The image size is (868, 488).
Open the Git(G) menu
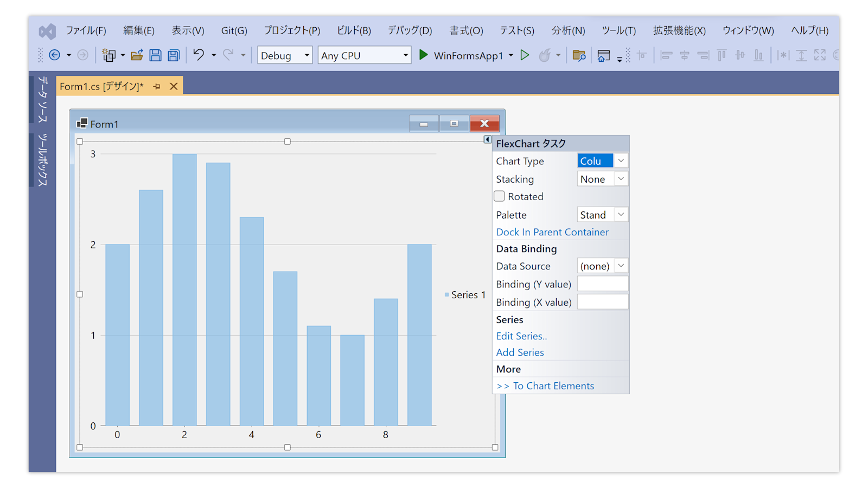(x=234, y=31)
